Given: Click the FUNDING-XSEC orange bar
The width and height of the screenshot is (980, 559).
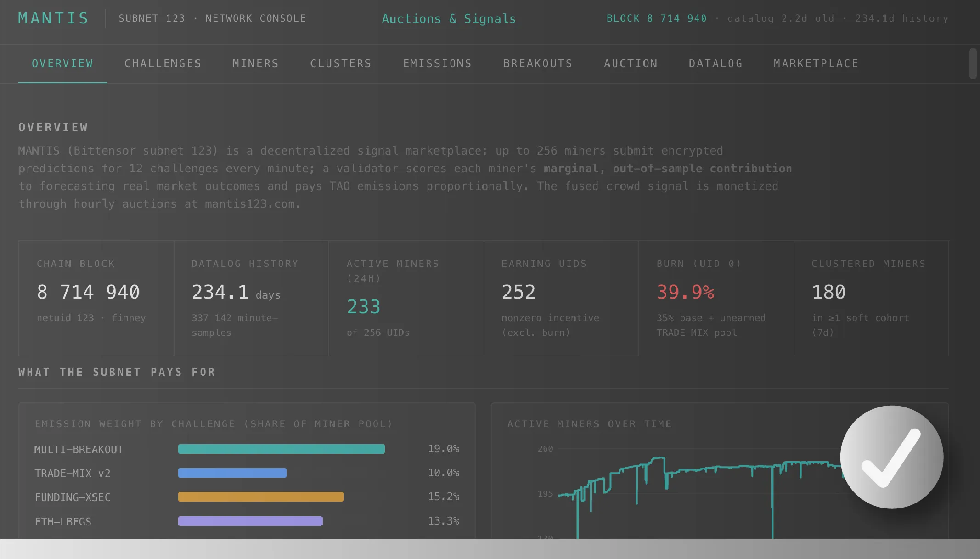Looking at the screenshot, I should tap(261, 497).
